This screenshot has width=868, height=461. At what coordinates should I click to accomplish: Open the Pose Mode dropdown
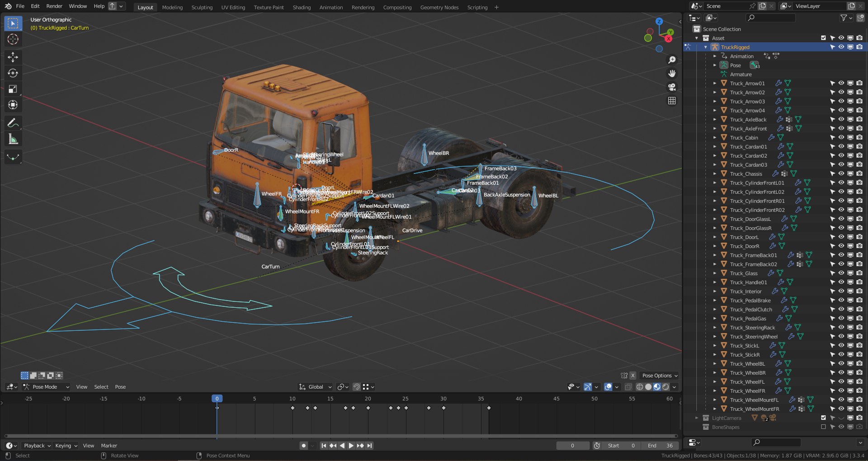(x=46, y=387)
